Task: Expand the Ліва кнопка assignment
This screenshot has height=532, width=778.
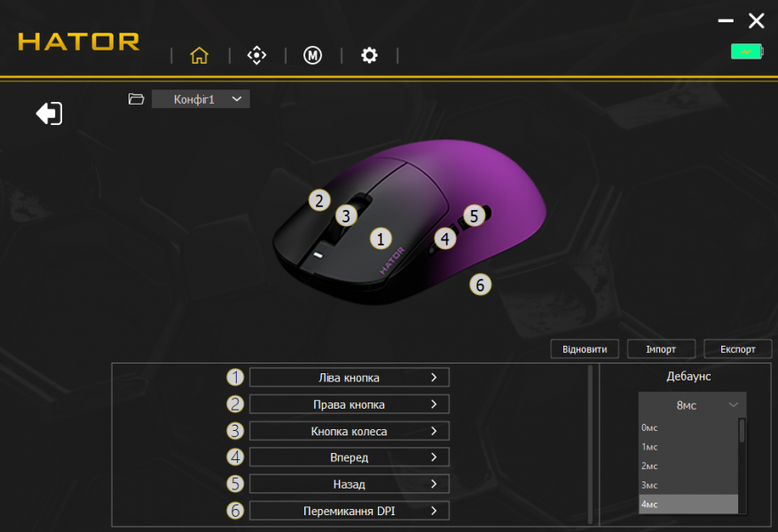Action: [349, 378]
